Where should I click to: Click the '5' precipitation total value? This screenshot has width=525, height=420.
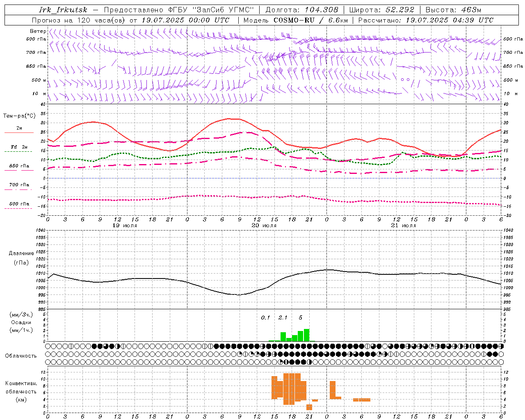pyautogui.click(x=301, y=318)
